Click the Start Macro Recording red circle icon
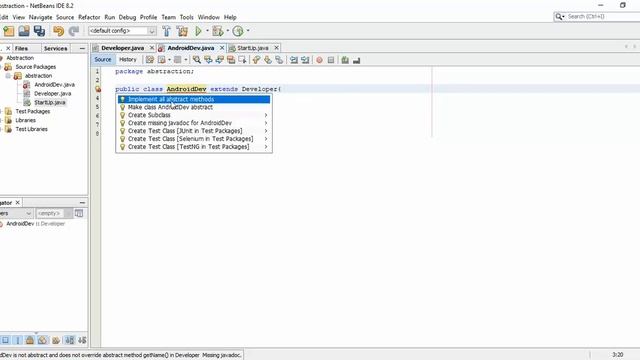Screen dimensions: 640x360 pyautogui.click(x=319, y=60)
